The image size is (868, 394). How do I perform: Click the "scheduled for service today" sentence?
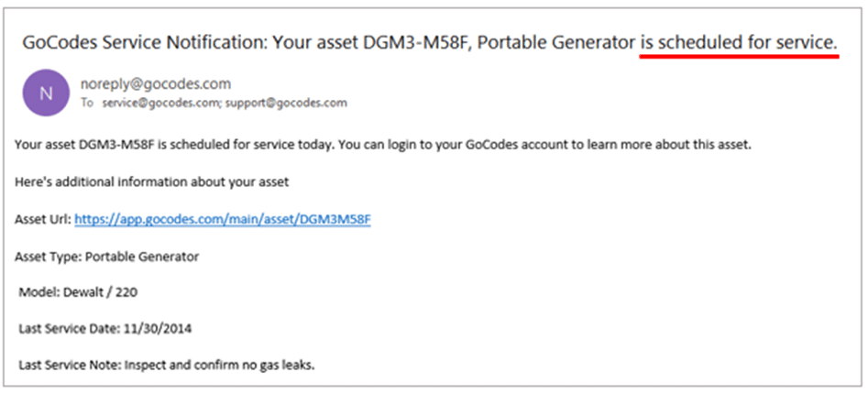coord(193,145)
